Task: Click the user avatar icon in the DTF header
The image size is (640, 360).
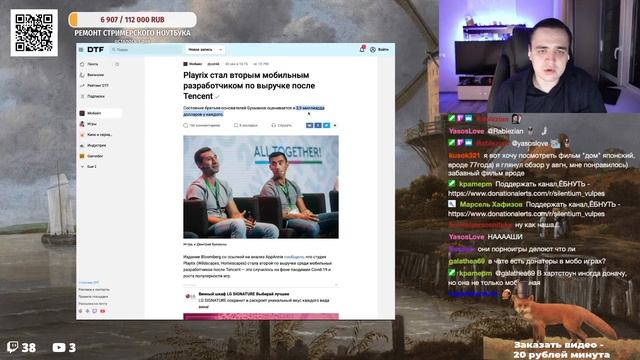Action: [373, 49]
